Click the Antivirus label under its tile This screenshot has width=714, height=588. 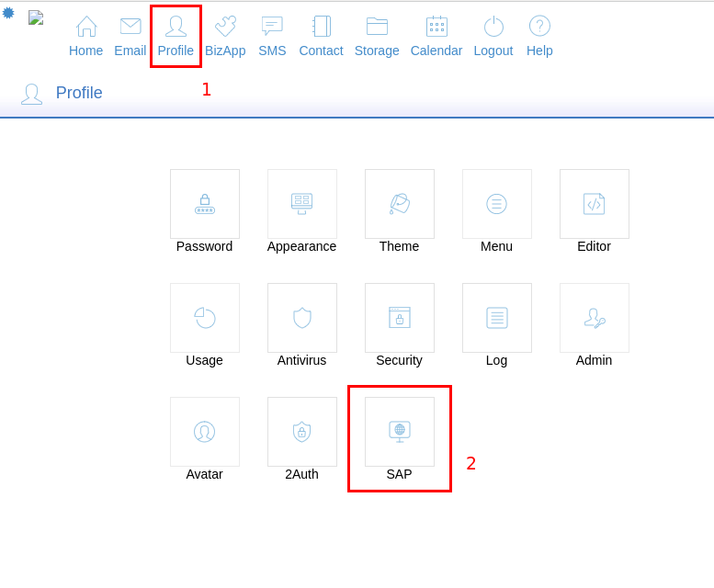pos(302,360)
